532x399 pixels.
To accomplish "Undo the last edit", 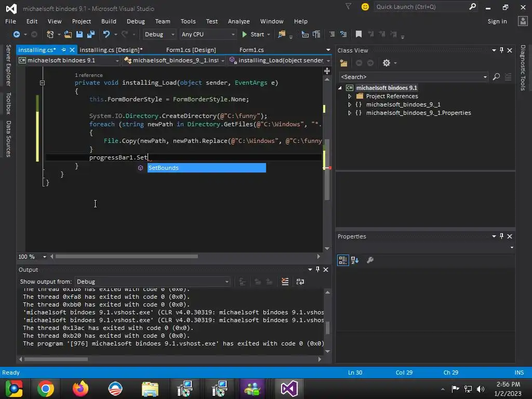I will click(x=107, y=34).
